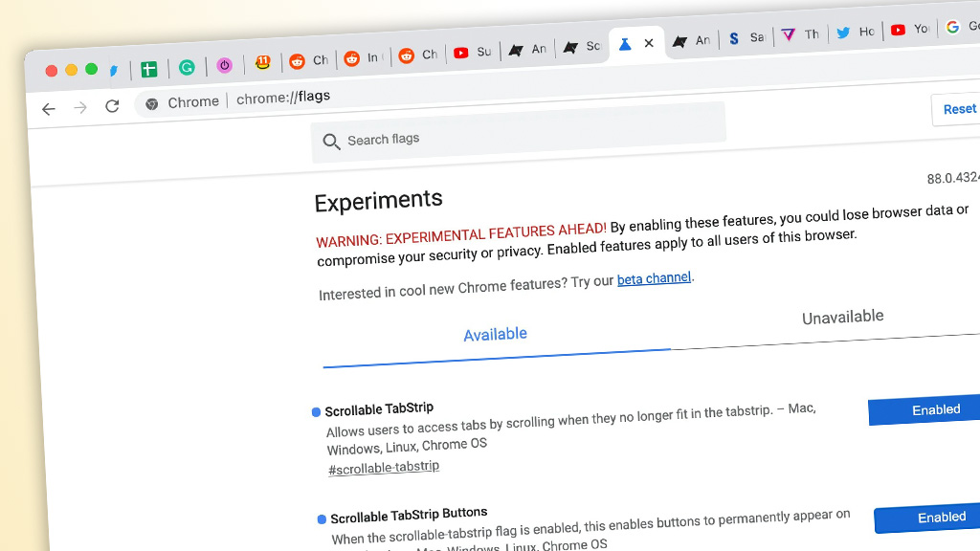Viewport: 980px width, 551px height.
Task: Select the Available tab
Action: pyautogui.click(x=495, y=334)
